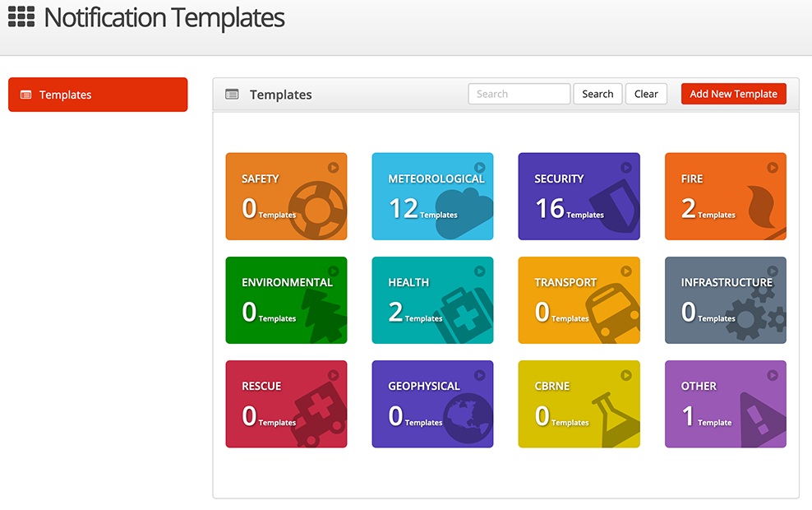Click the list icon in Templates panel header

[x=233, y=95]
